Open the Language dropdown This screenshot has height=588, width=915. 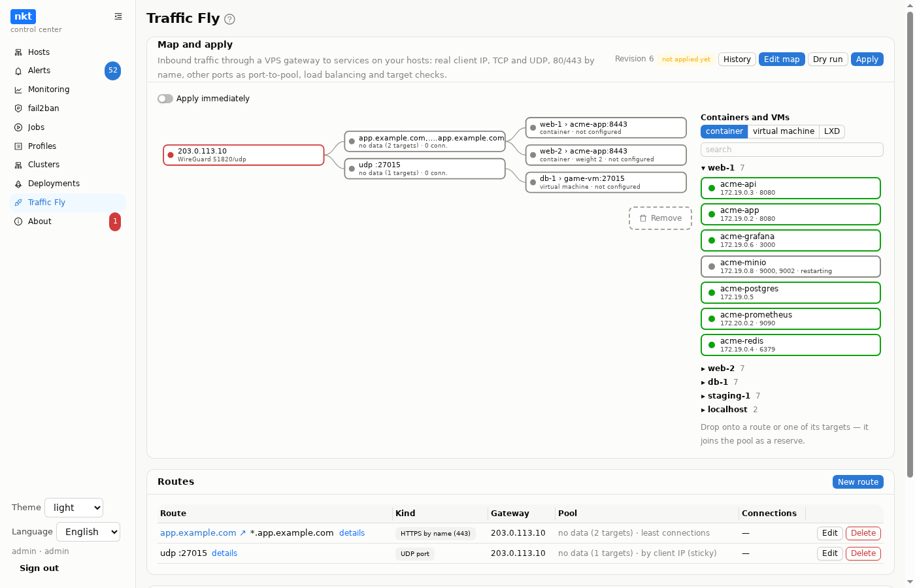tap(88, 532)
